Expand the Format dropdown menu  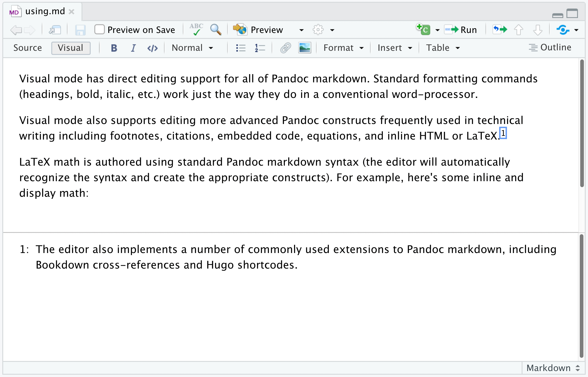343,48
